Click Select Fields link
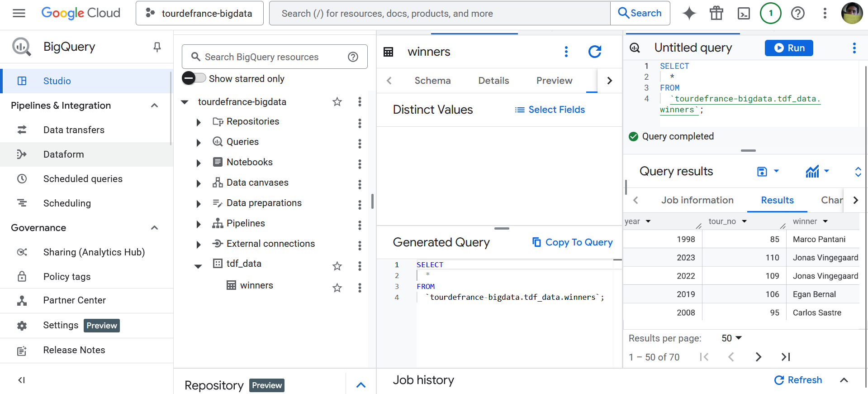Screen dimensions: 868x394 [550, 110]
